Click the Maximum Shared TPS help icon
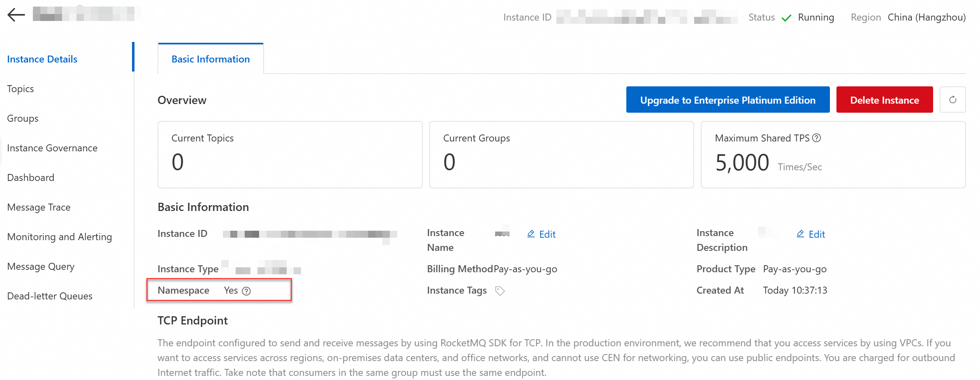The image size is (980, 380). 817,138
